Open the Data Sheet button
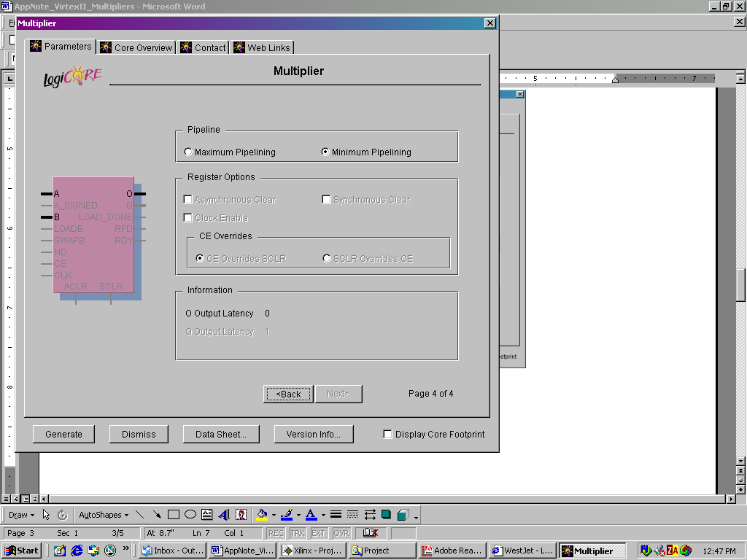 (x=221, y=434)
